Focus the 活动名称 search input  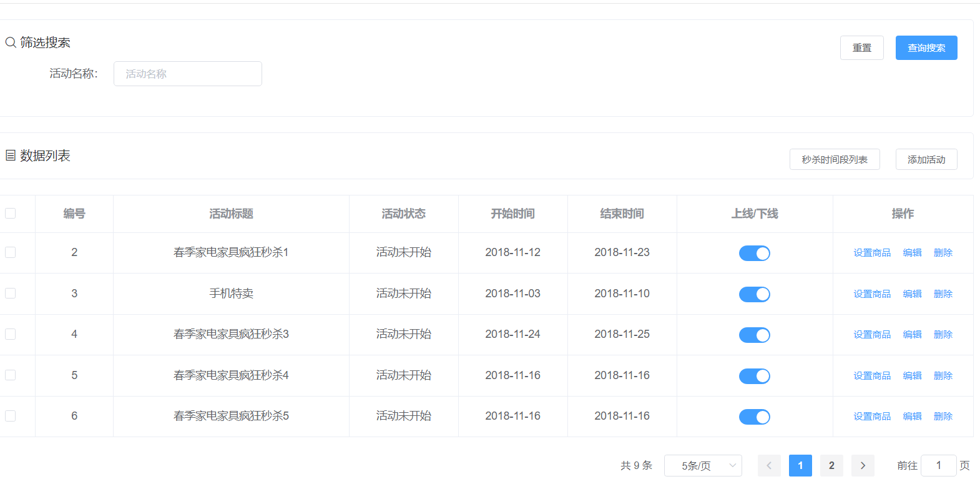188,74
